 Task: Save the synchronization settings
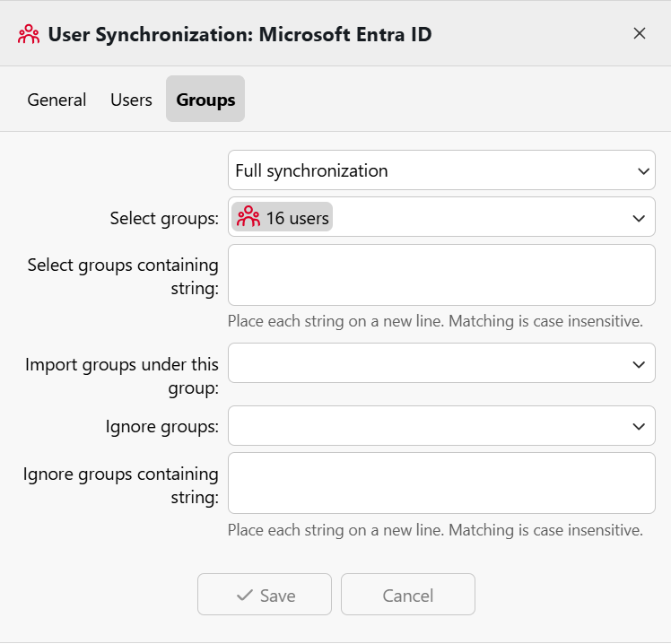point(265,595)
